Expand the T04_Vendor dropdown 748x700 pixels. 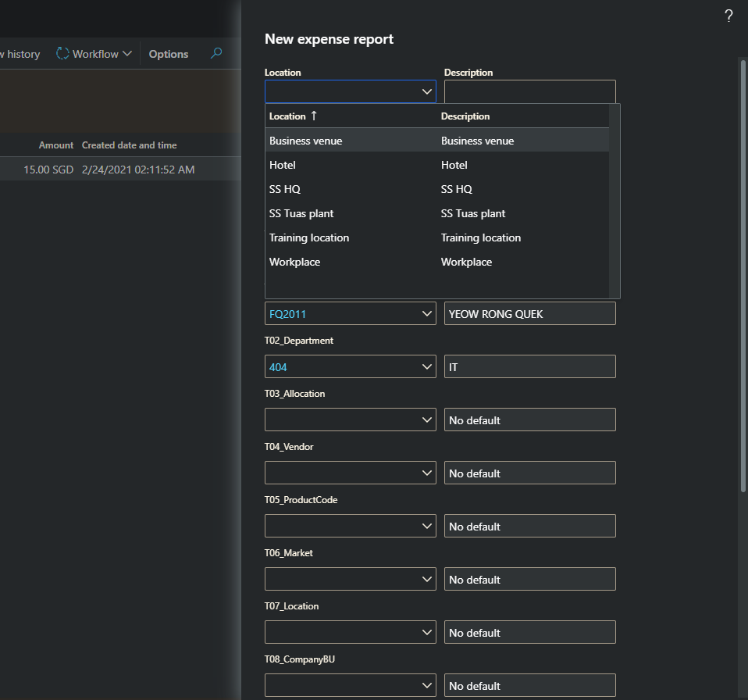(426, 473)
